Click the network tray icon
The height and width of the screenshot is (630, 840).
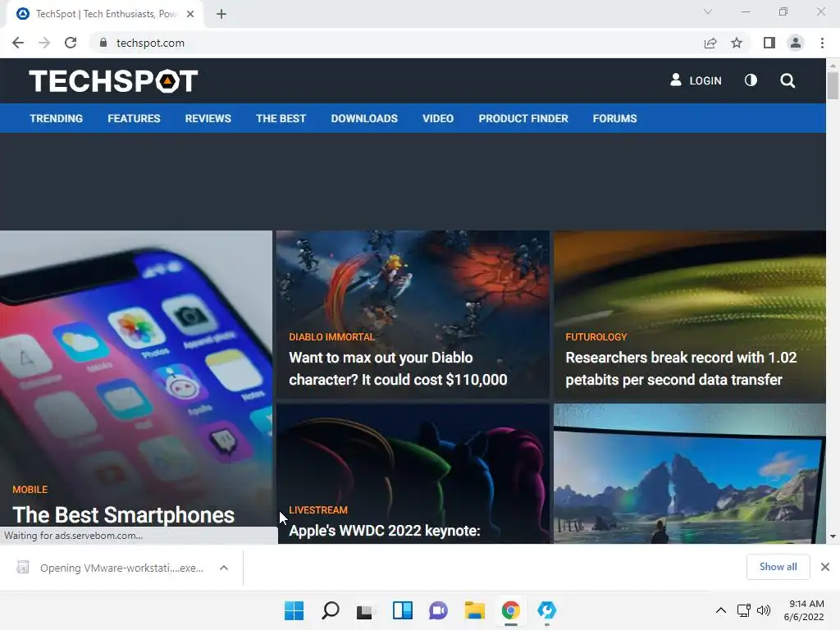tap(743, 610)
